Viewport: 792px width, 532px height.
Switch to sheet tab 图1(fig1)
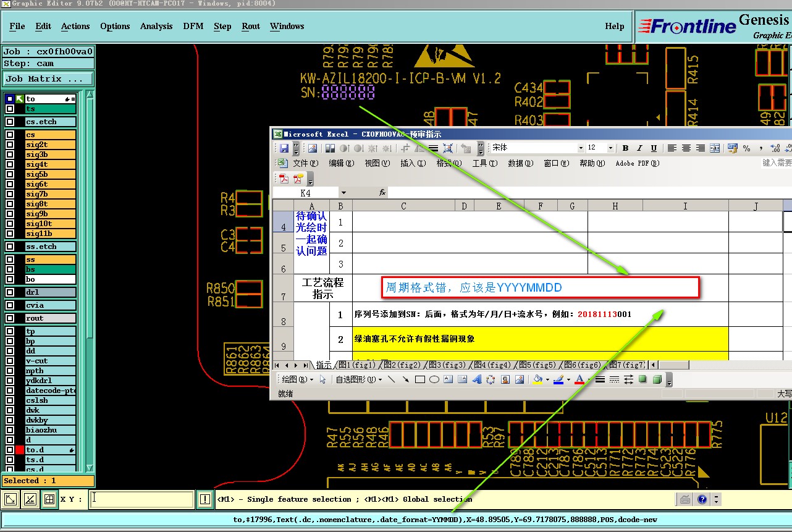click(356, 365)
